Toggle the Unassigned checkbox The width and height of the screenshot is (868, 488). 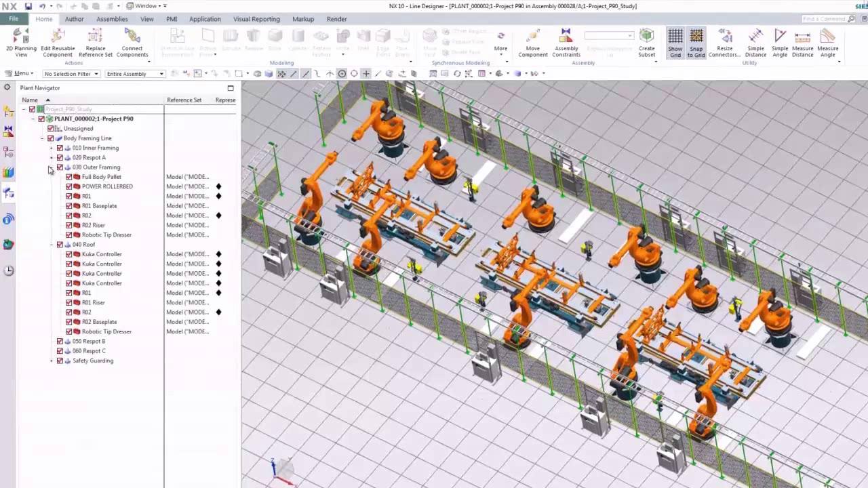point(50,129)
